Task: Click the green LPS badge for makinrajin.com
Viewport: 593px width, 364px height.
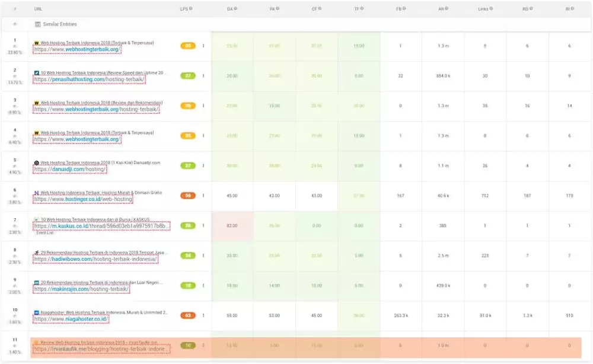Action: [x=188, y=285]
